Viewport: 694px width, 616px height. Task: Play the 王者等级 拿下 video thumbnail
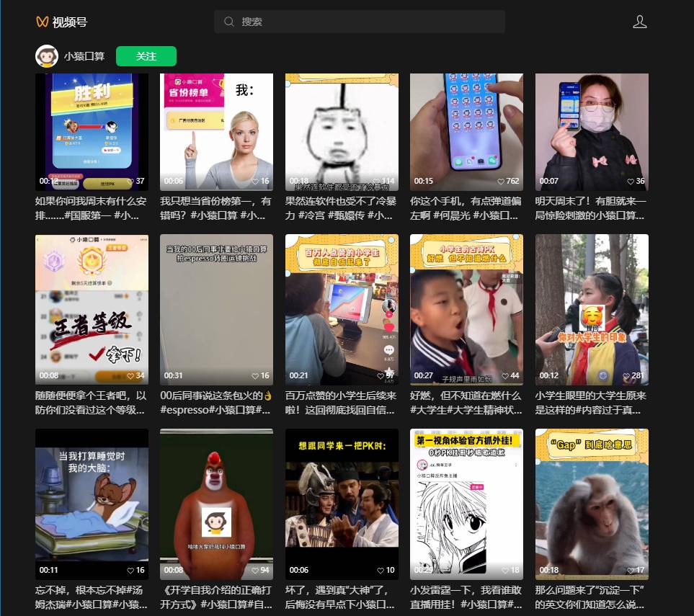coord(92,309)
